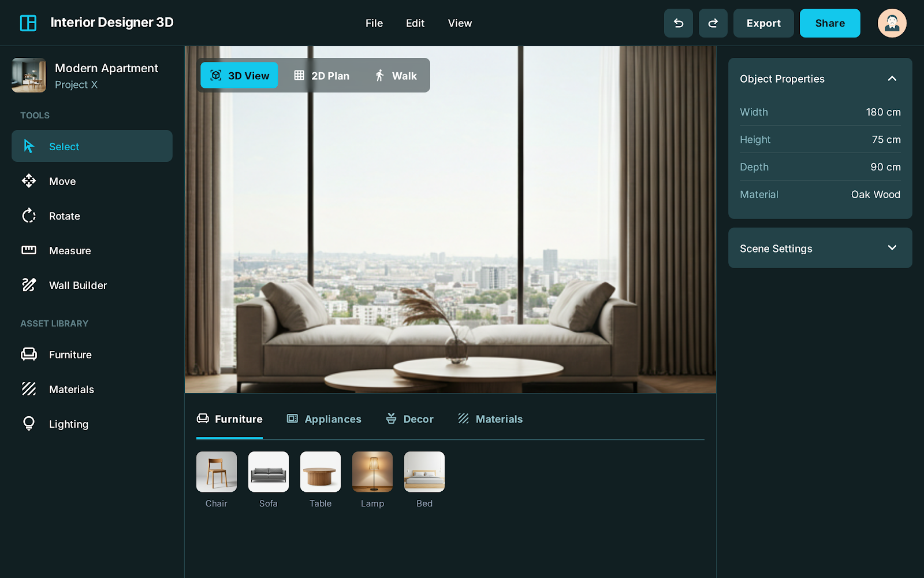Click the Export button

tap(763, 23)
